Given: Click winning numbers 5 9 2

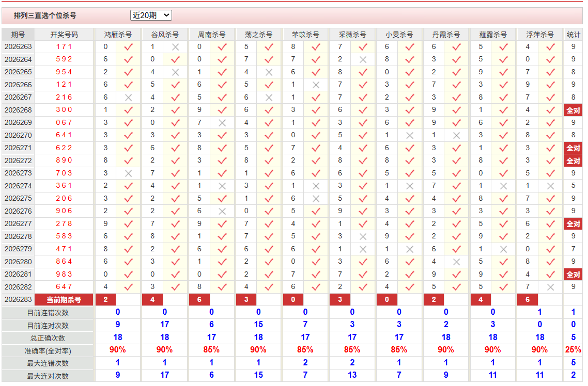Looking at the screenshot, I should pyautogui.click(x=64, y=59).
